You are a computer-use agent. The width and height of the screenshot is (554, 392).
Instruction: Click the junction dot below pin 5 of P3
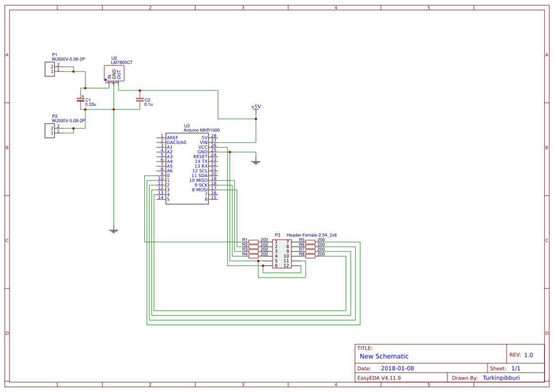(x=263, y=265)
